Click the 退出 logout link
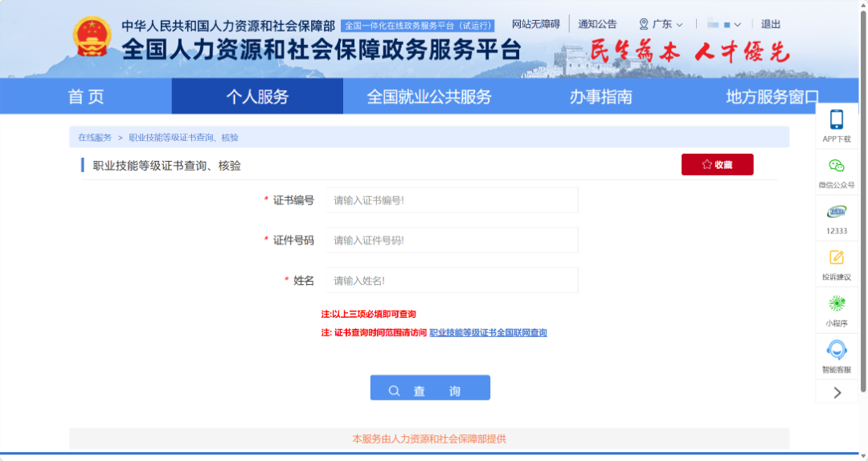 (770, 24)
